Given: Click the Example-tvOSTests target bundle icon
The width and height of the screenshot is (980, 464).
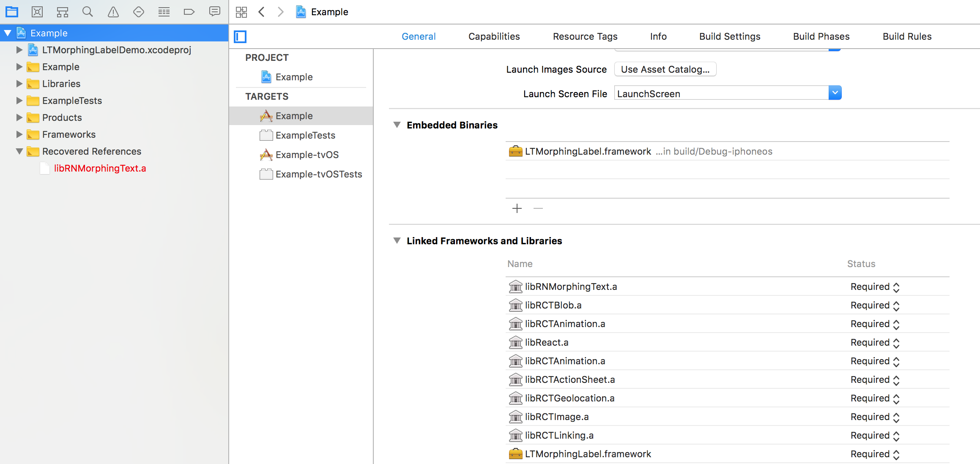Looking at the screenshot, I should coord(266,174).
